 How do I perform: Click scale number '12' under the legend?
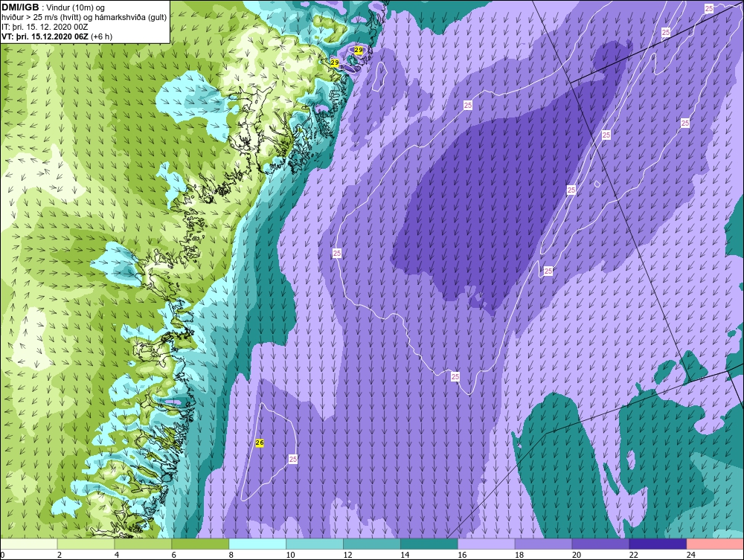347,555
